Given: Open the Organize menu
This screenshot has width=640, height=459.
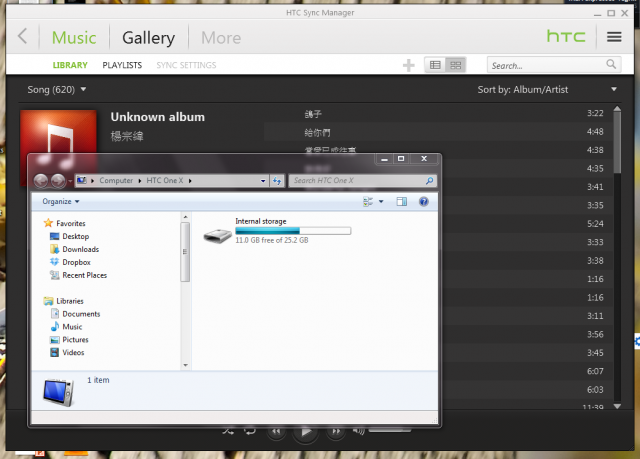Looking at the screenshot, I should [61, 202].
